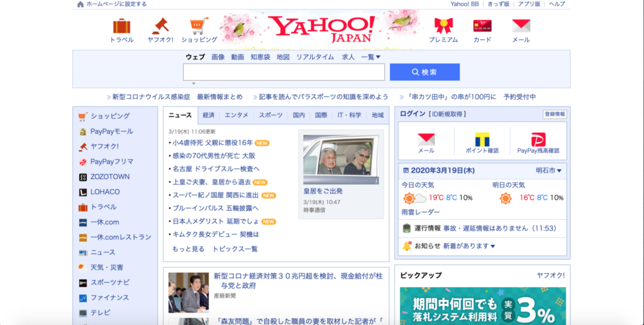644x325 pixels.
Task: Open sidebar PayPayモール icon
Action: [83, 132]
